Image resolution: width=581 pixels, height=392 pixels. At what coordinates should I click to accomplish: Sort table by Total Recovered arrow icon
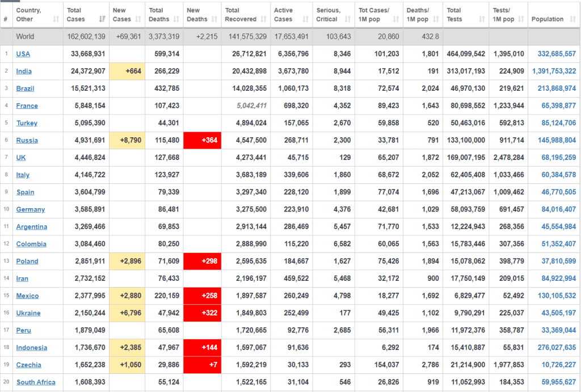coord(264,19)
